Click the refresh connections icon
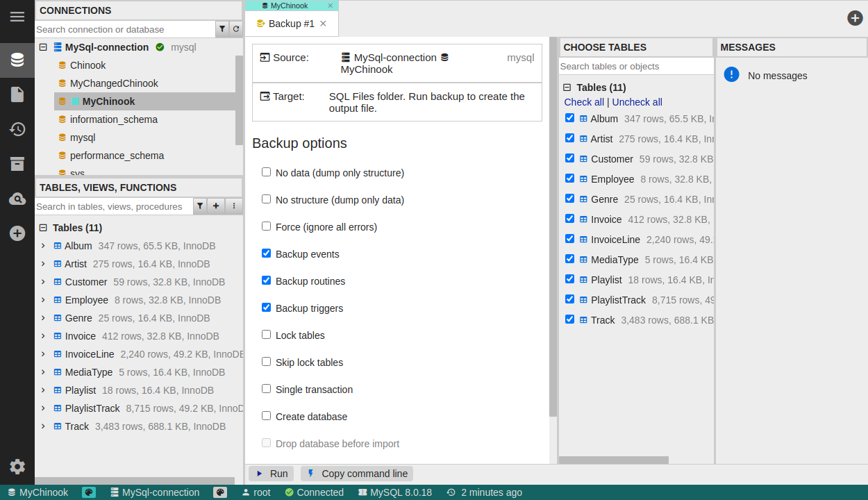 pyautogui.click(x=236, y=29)
